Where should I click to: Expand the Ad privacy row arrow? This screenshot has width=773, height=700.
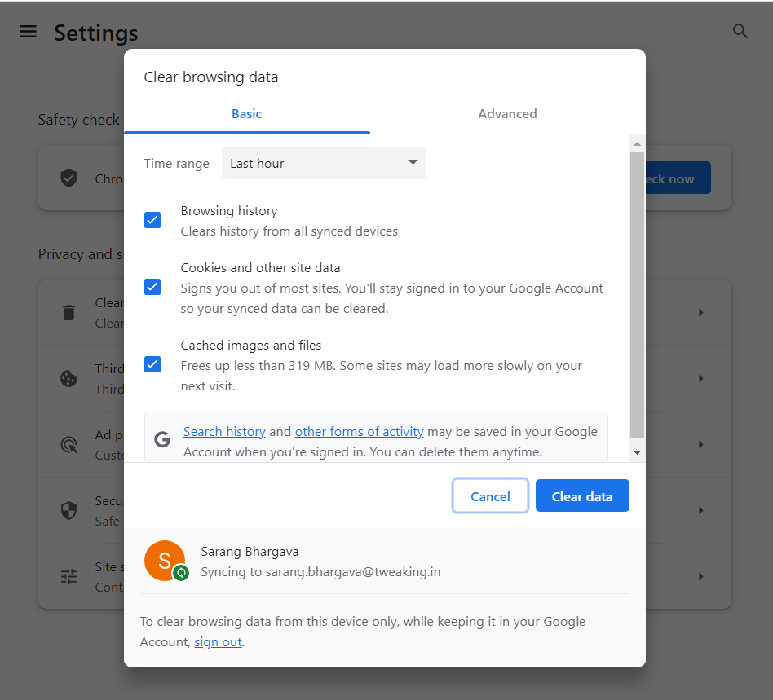[700, 444]
